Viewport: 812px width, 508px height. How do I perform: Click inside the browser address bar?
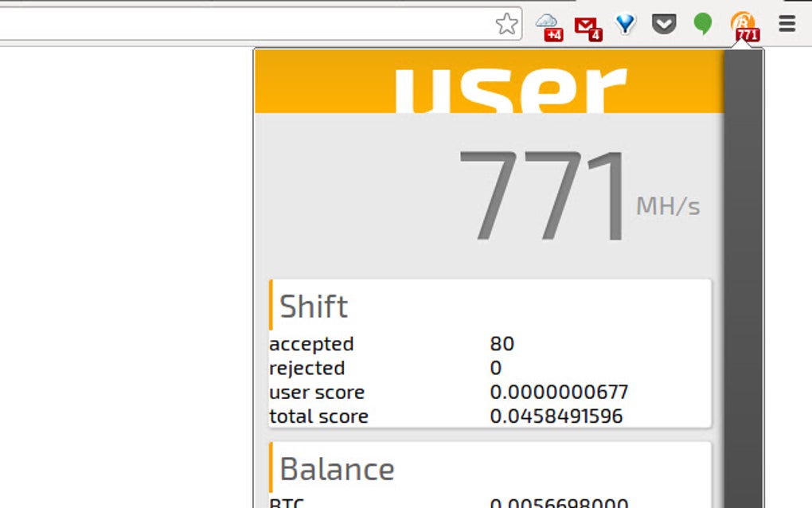239,24
